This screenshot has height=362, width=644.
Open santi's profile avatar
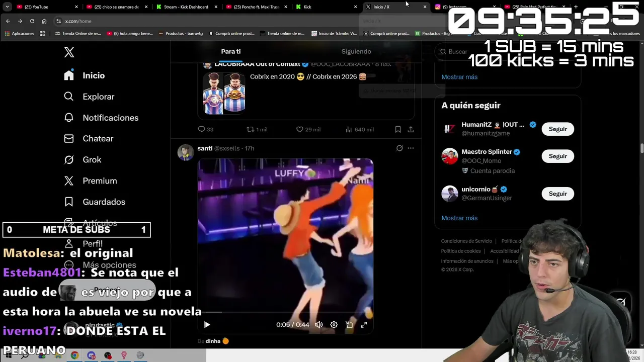[186, 152]
